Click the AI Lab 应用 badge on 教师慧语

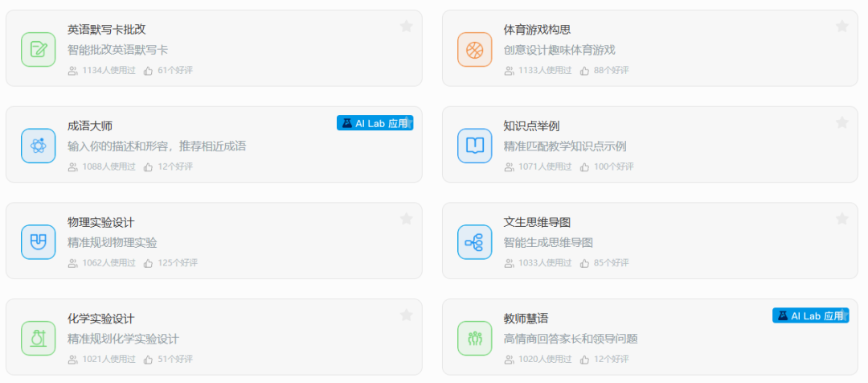[810, 315]
